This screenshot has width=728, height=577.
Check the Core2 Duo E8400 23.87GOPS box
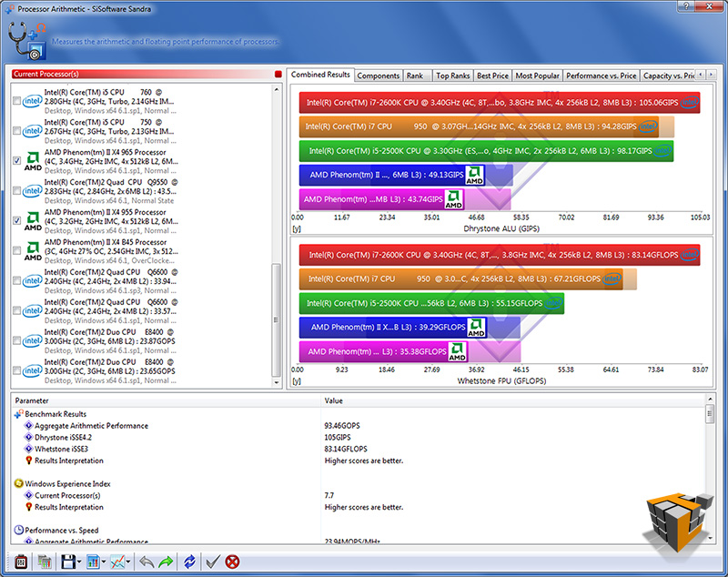[16, 340]
